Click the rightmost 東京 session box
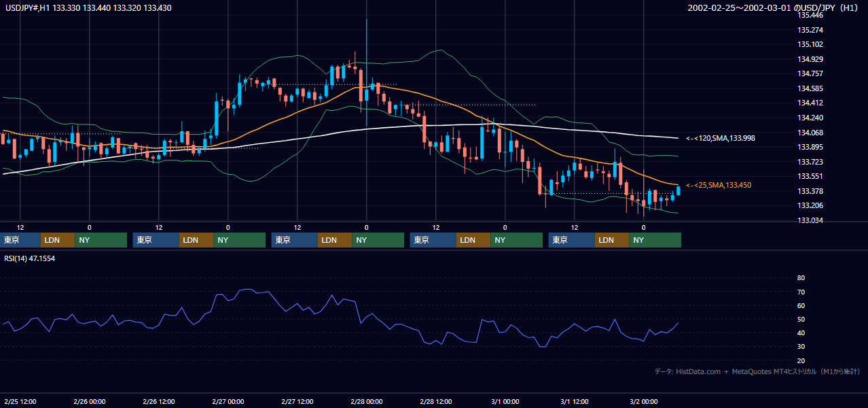868x408 pixels. pos(572,240)
